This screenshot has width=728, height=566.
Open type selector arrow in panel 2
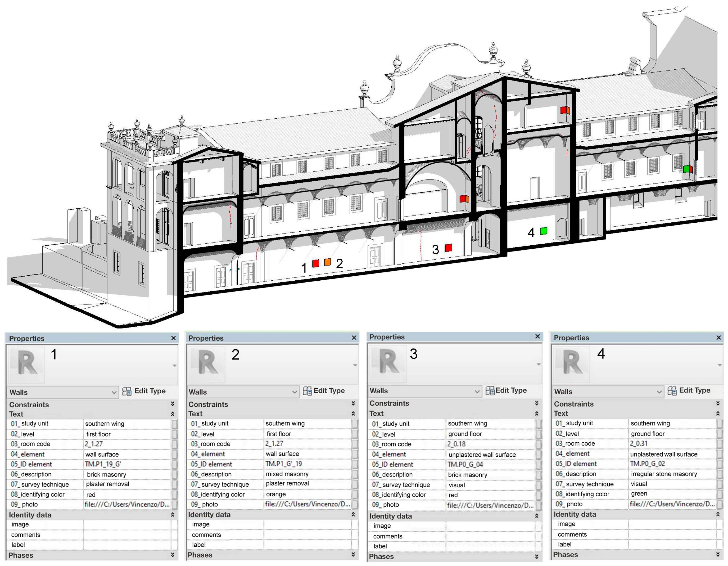point(355,365)
